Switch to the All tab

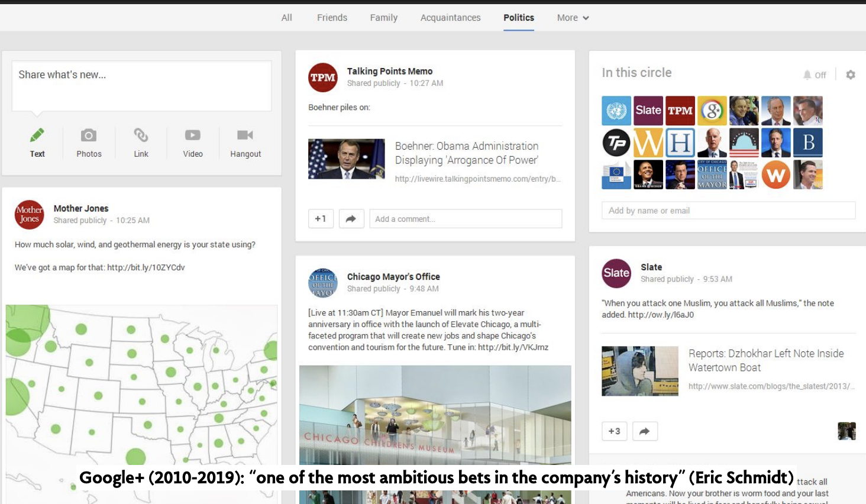click(x=287, y=18)
